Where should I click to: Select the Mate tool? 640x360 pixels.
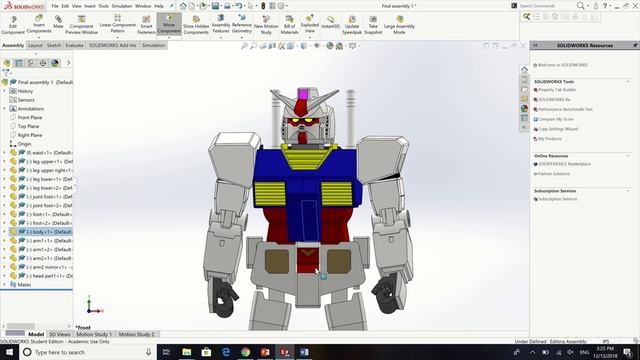58,22
